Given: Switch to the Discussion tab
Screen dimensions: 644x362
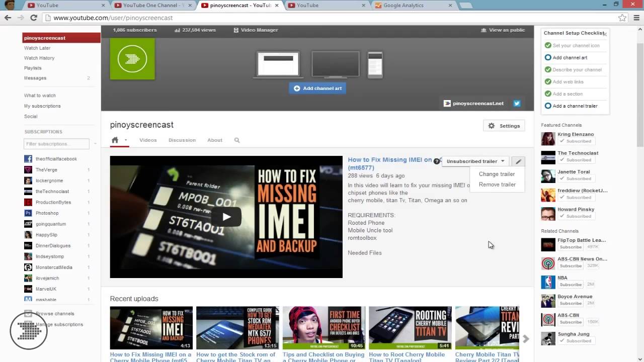Looking at the screenshot, I should (x=182, y=140).
